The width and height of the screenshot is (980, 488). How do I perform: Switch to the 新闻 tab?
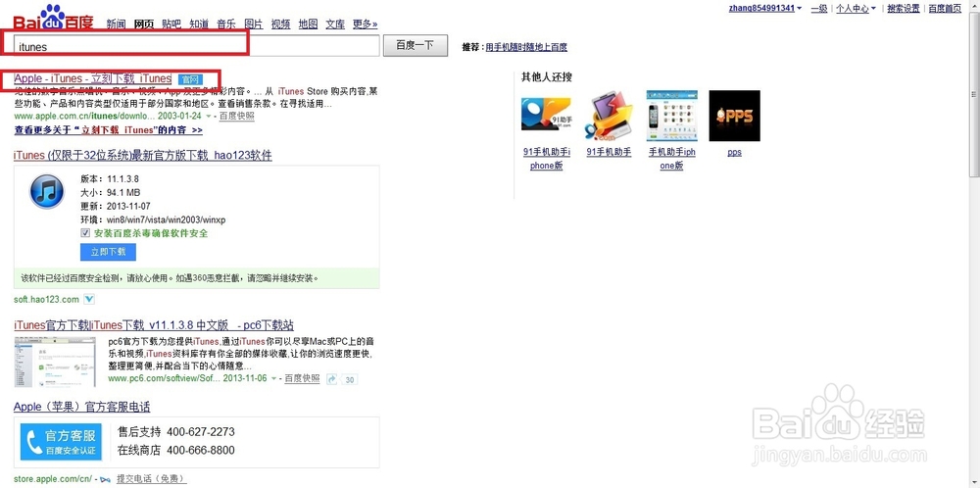click(x=116, y=24)
